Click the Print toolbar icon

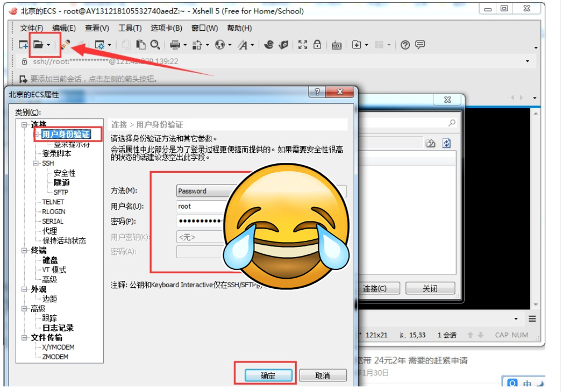click(x=175, y=45)
